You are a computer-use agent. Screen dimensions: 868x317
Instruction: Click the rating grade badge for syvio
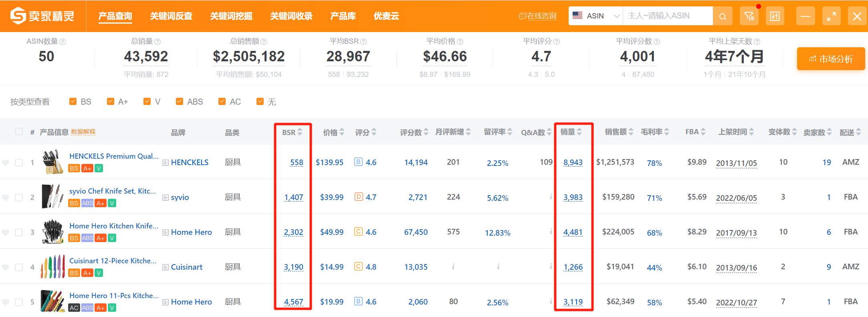[359, 197]
